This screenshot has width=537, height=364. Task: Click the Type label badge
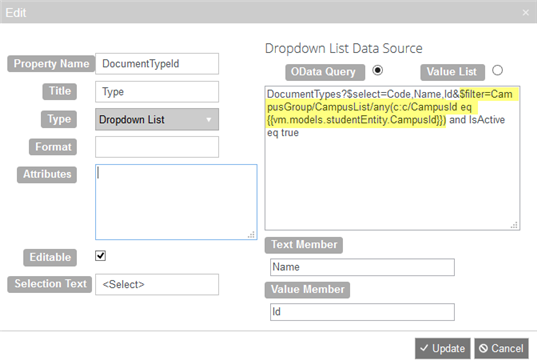tap(59, 119)
